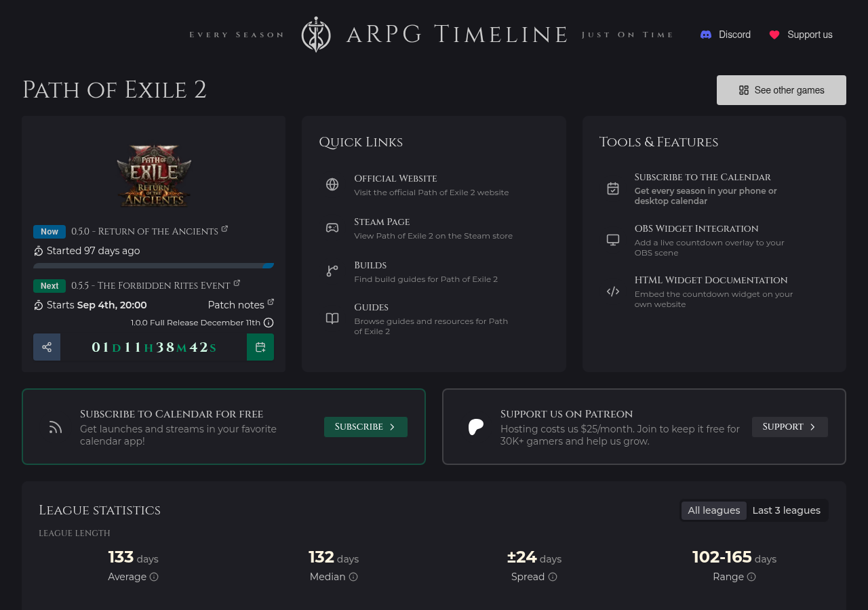Click info icon next to Range
The height and width of the screenshot is (610, 868).
(751, 577)
